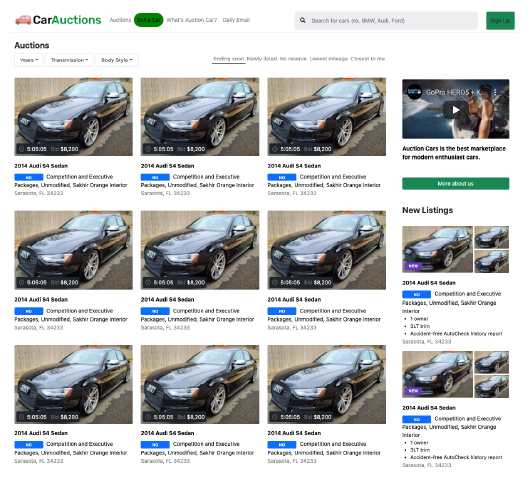Image resolution: width=530 pixels, height=484 pixels.
Task: Open the Sell a Car link
Action: coord(149,20)
